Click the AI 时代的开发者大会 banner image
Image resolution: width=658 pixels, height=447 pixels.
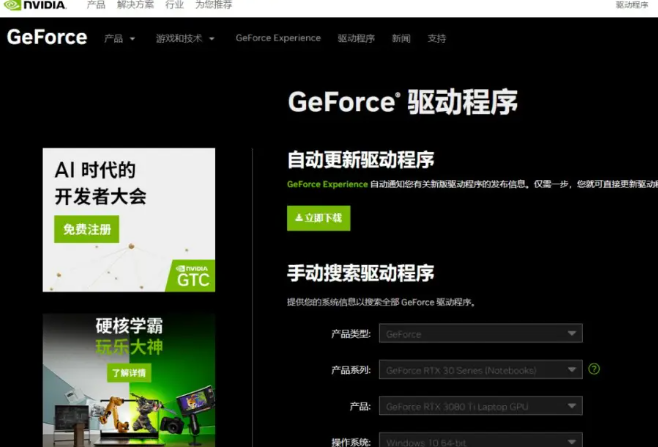click(x=129, y=220)
